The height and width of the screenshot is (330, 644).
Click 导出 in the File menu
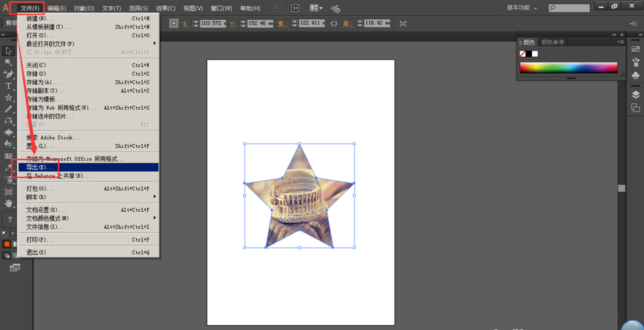[x=40, y=167]
